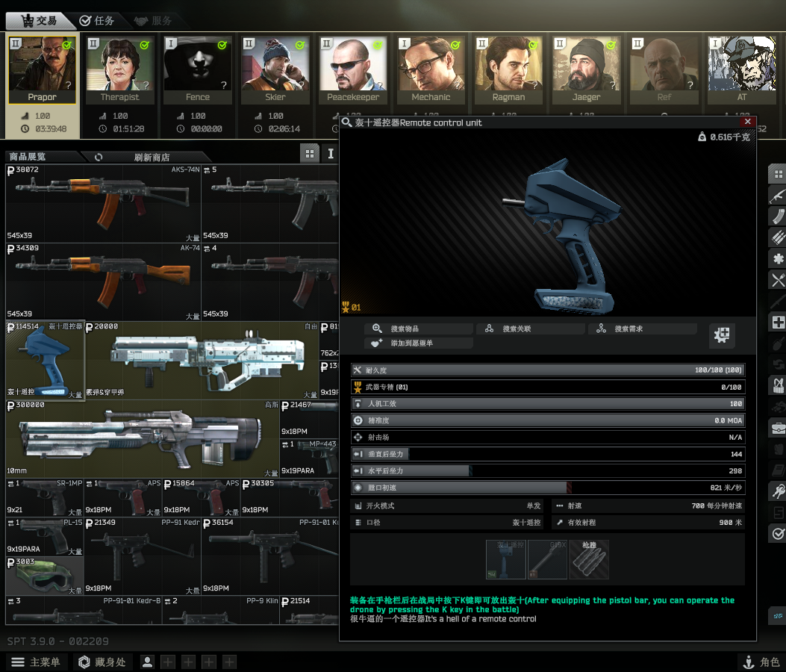Click the heart icon for 添加到愿望单
Viewport: 786px width, 672px height.
point(376,343)
